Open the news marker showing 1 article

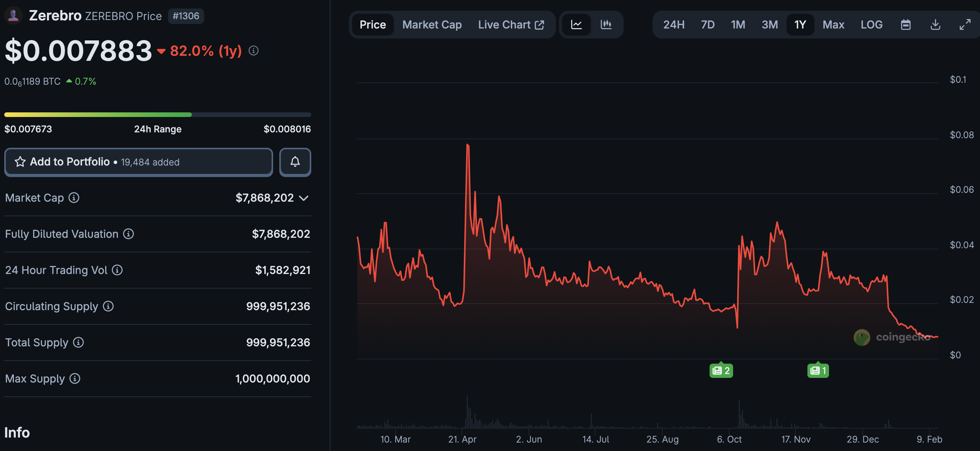point(818,370)
